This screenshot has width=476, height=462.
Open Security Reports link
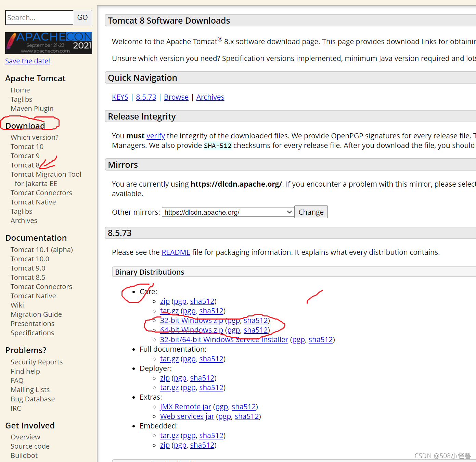[x=37, y=362]
